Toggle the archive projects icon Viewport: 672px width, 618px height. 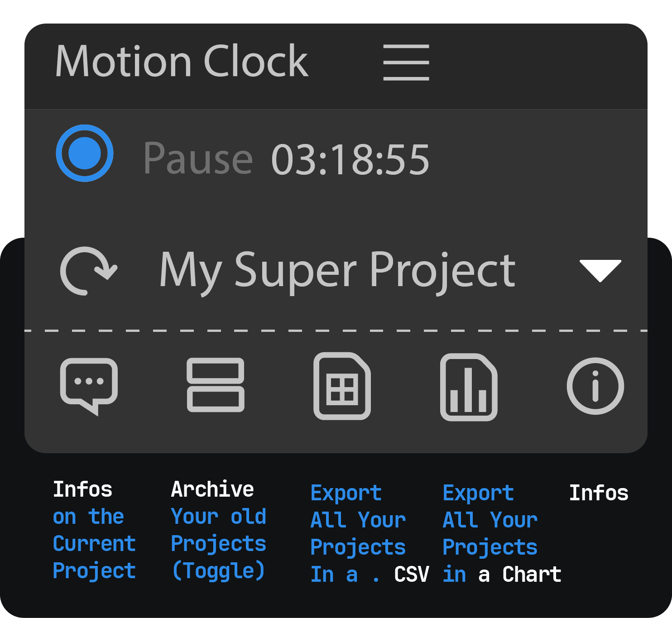216,385
